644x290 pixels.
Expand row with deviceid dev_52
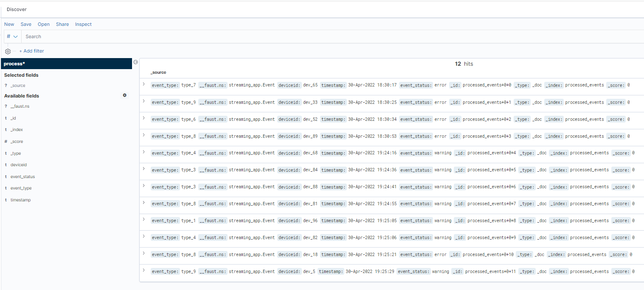pyautogui.click(x=143, y=118)
